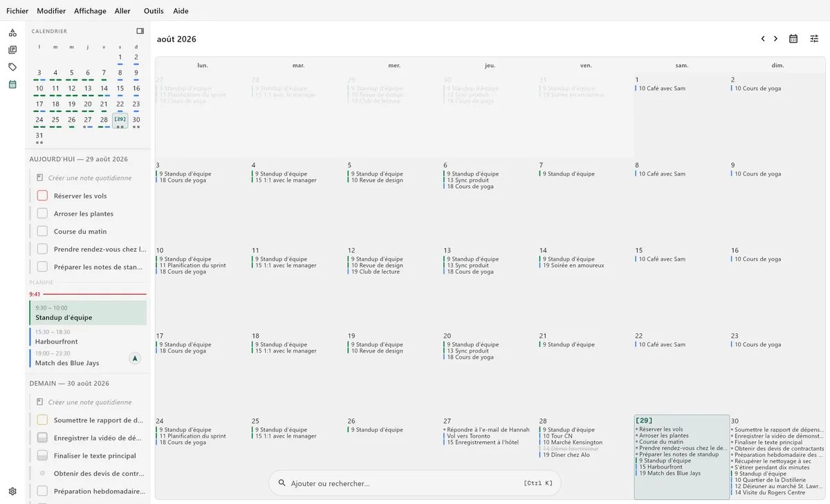830x504 pixels.
Task: Open the tags sidebar icon
Action: (x=12, y=67)
